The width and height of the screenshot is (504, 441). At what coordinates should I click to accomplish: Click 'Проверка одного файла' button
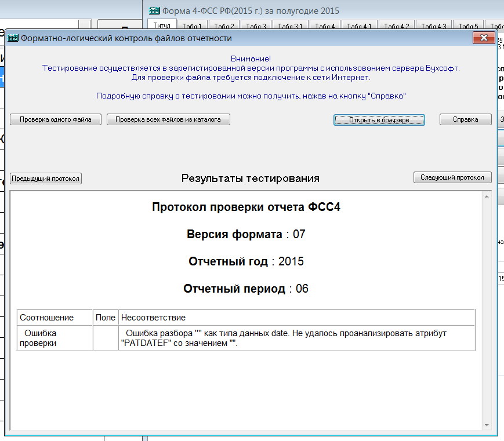56,119
